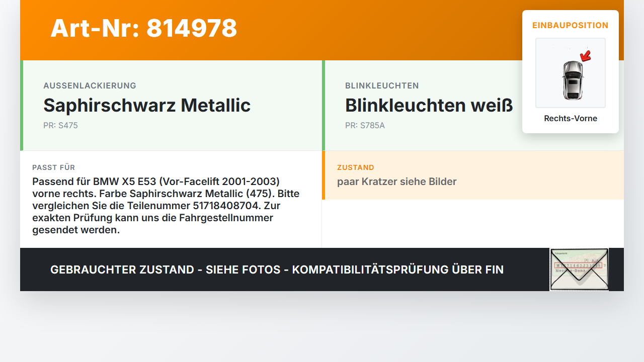Click the BLINKLEUCHTEN label
This screenshot has width=644, height=362.
[382, 86]
